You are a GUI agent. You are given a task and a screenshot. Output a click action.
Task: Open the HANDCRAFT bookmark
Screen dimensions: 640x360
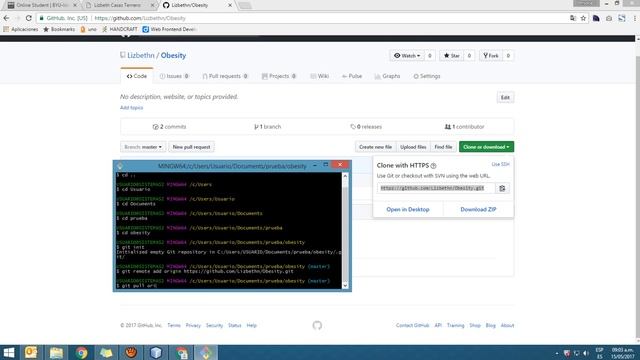pos(120,29)
